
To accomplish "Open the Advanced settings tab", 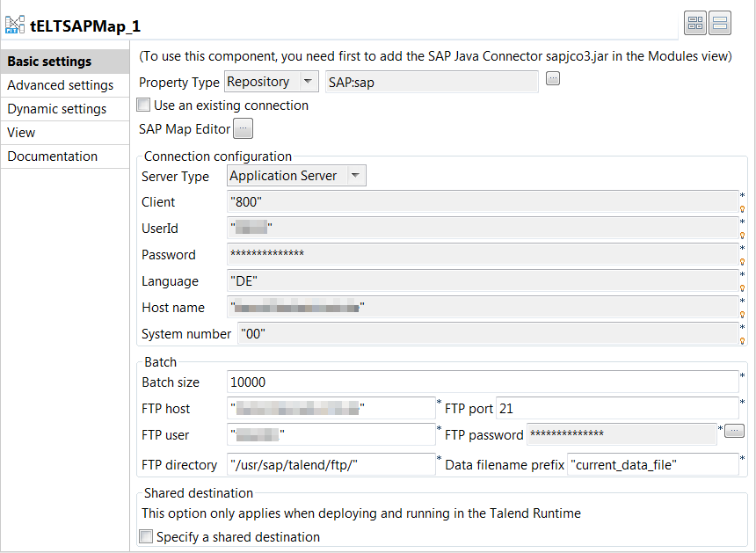I will [65, 85].
